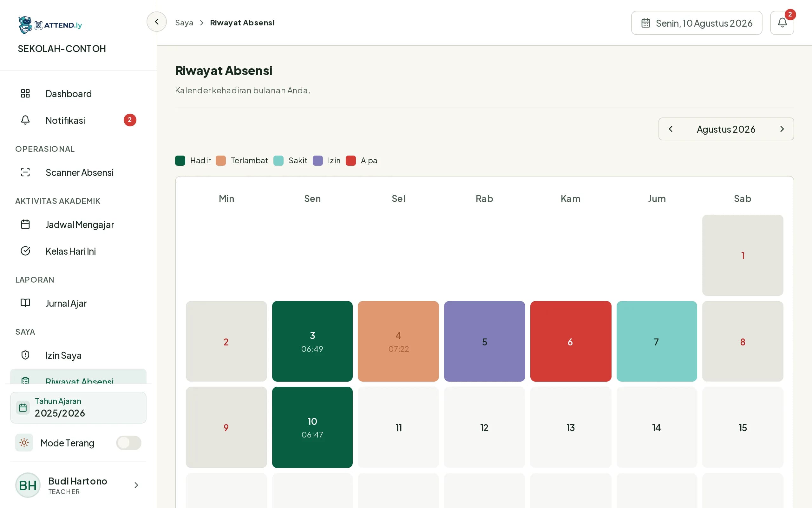
Task: Click the BH avatar circle
Action: pyautogui.click(x=28, y=485)
